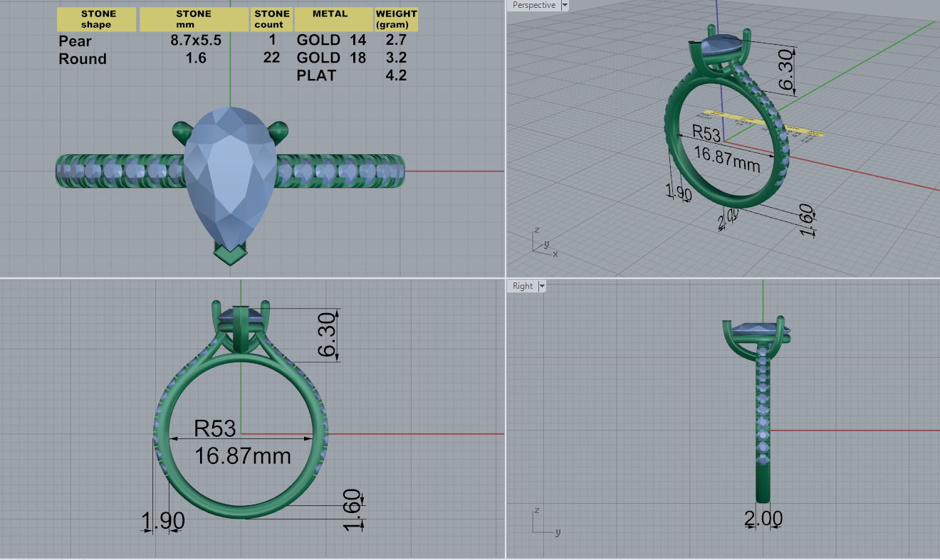The image size is (940, 560).
Task: Click the '1.90' dimension in Perspective viewport
Action: coord(678,192)
